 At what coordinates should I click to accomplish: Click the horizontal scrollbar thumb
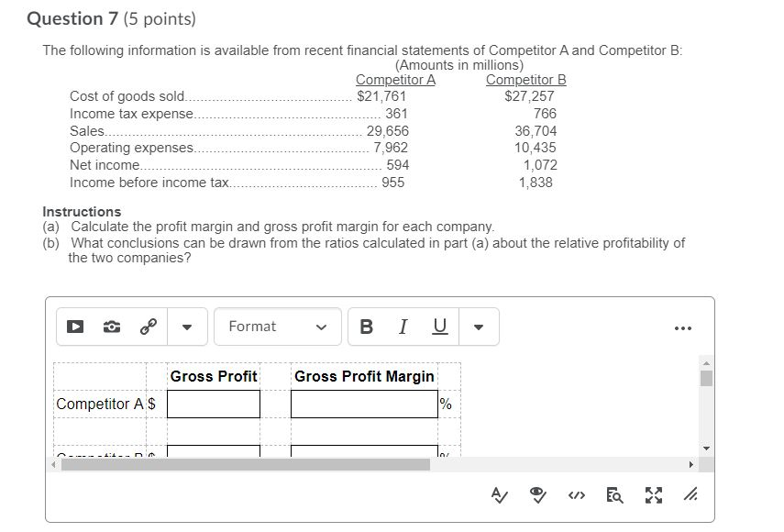pos(246,464)
